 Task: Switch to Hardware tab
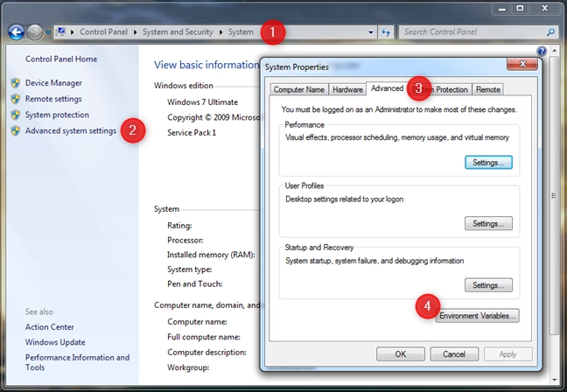(x=347, y=89)
